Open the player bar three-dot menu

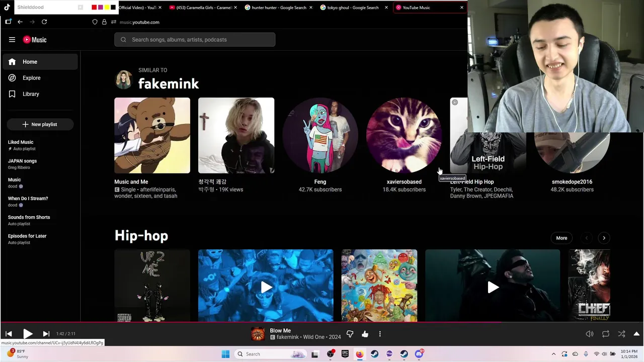point(380,334)
